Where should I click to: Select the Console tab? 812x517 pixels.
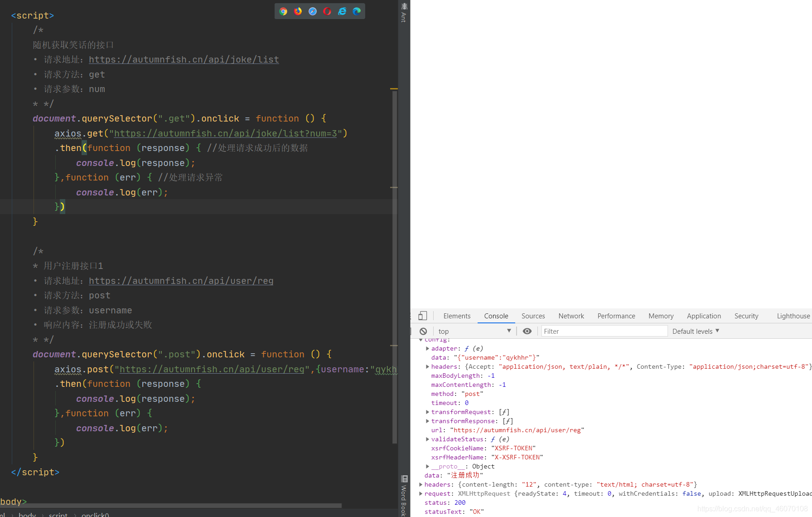[x=496, y=316]
